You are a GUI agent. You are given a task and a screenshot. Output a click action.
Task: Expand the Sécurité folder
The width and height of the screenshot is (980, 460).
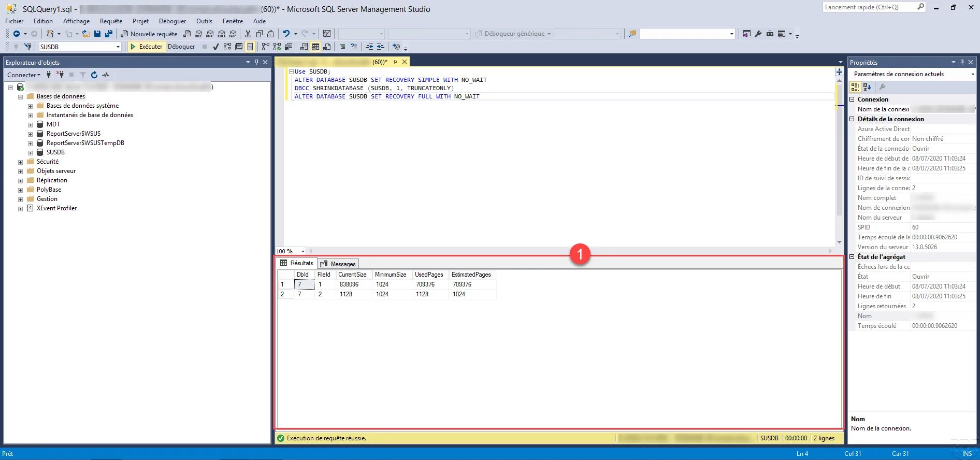(x=21, y=162)
